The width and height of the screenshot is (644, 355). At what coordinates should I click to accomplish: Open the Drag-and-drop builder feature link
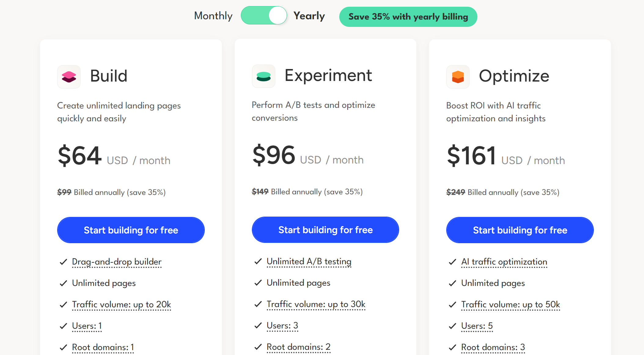tap(116, 262)
